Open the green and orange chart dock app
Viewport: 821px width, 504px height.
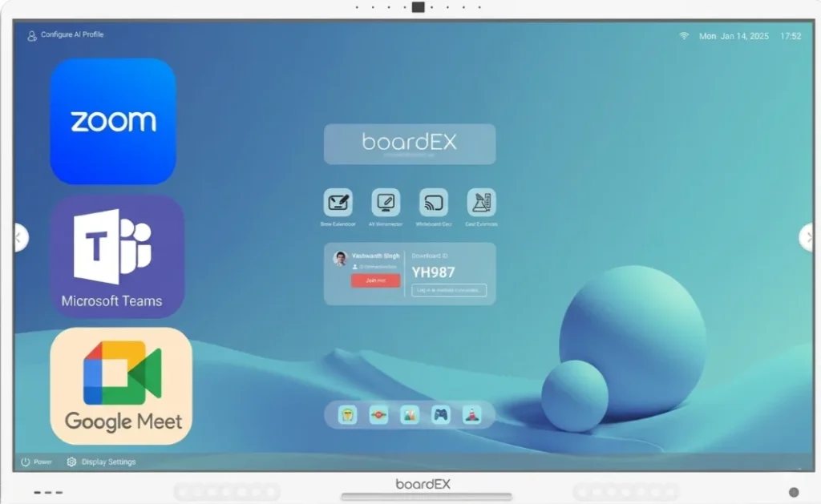tap(410, 415)
